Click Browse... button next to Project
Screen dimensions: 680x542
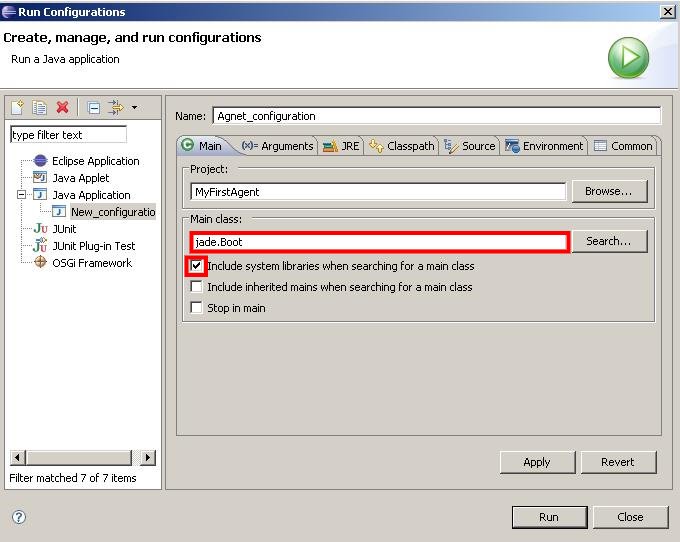pos(608,191)
